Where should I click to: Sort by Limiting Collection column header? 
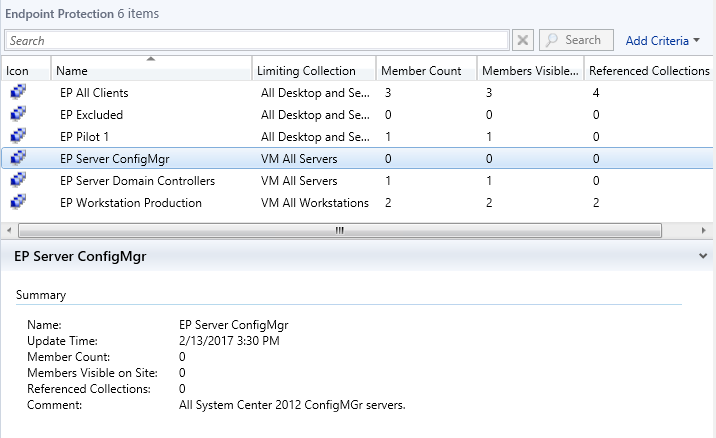click(312, 71)
